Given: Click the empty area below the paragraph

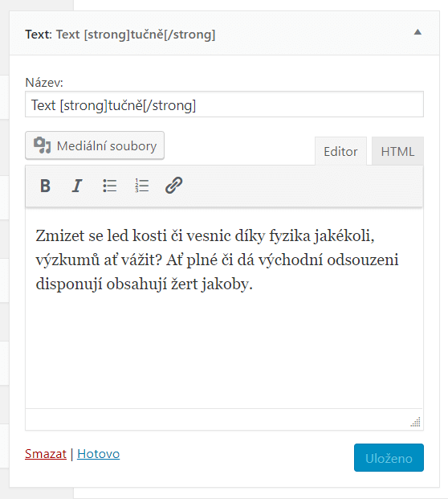Looking at the screenshot, I should point(224,350).
